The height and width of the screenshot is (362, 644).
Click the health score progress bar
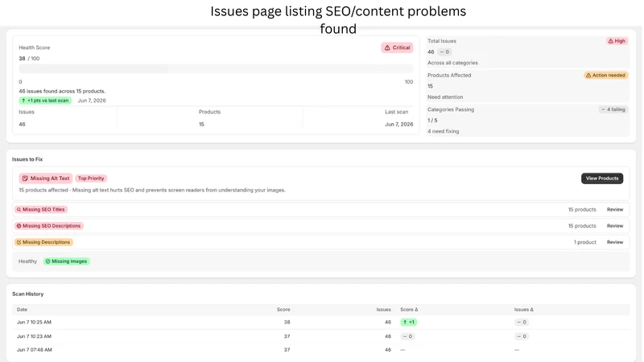pos(216,68)
